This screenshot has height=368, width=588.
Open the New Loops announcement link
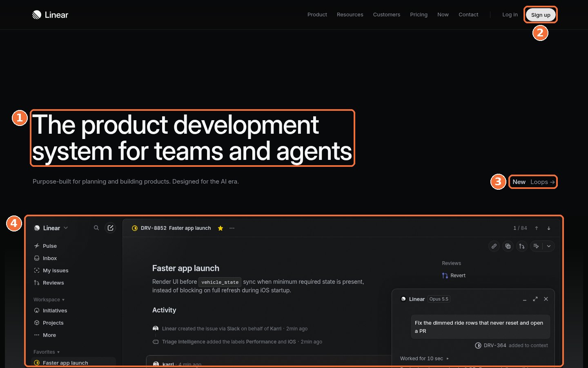(534, 182)
